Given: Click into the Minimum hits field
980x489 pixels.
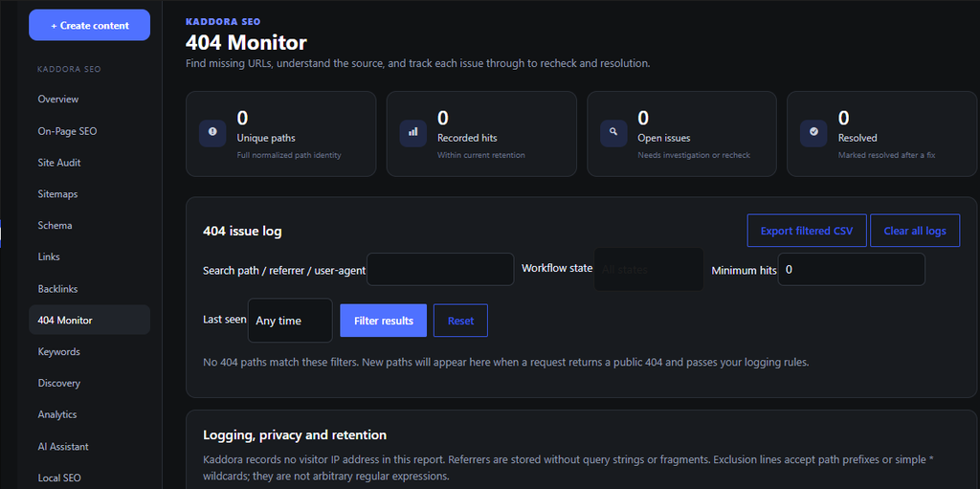Looking at the screenshot, I should (851, 270).
